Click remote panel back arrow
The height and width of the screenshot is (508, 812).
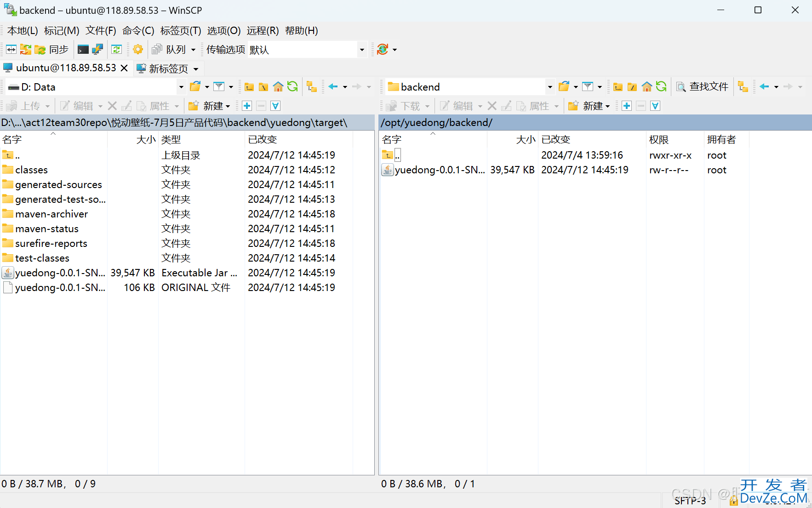click(764, 86)
